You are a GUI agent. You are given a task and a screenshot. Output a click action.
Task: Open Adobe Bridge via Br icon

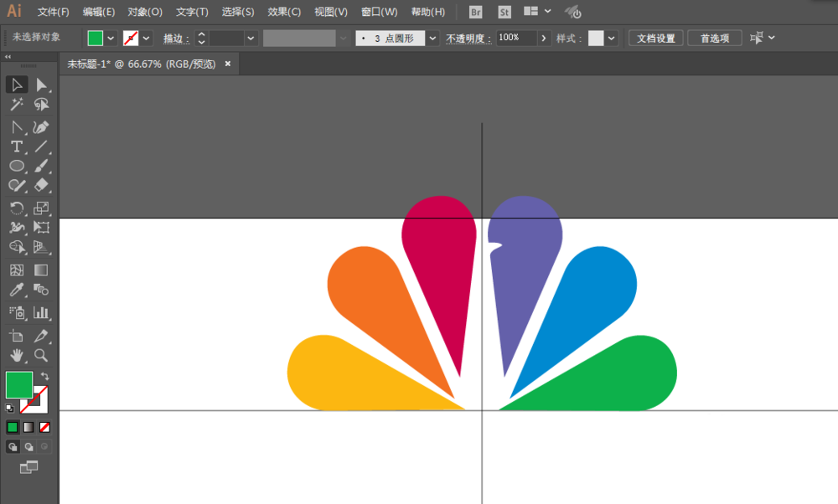pos(475,12)
